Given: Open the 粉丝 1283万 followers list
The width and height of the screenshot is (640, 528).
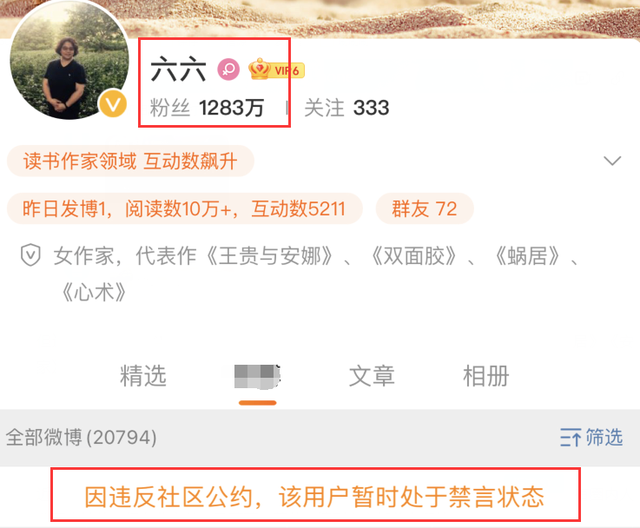Looking at the screenshot, I should pyautogui.click(x=207, y=108).
